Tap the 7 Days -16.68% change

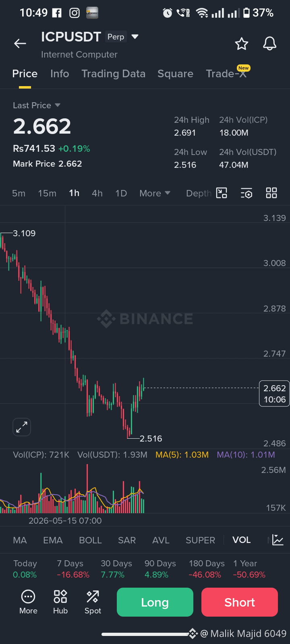pyautogui.click(x=73, y=569)
